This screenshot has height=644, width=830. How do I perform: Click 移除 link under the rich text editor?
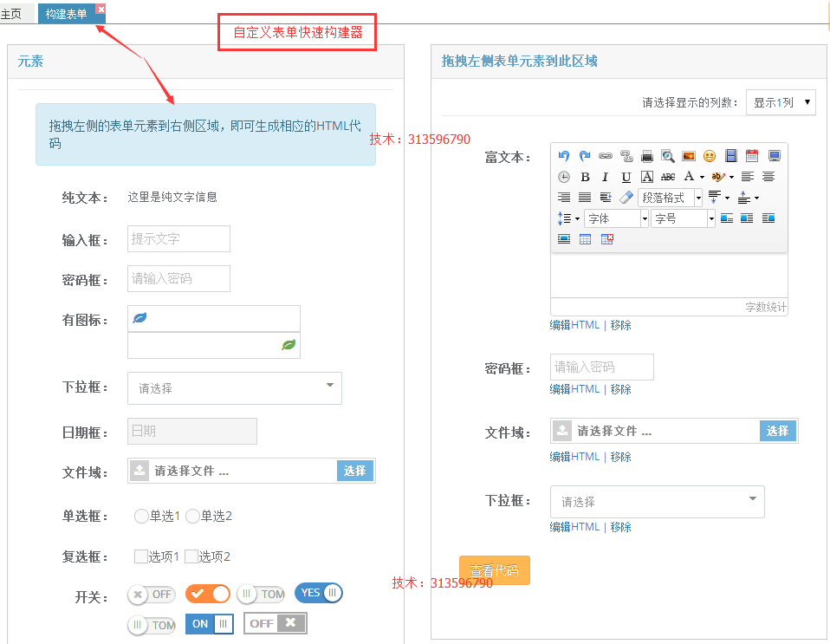tap(621, 325)
